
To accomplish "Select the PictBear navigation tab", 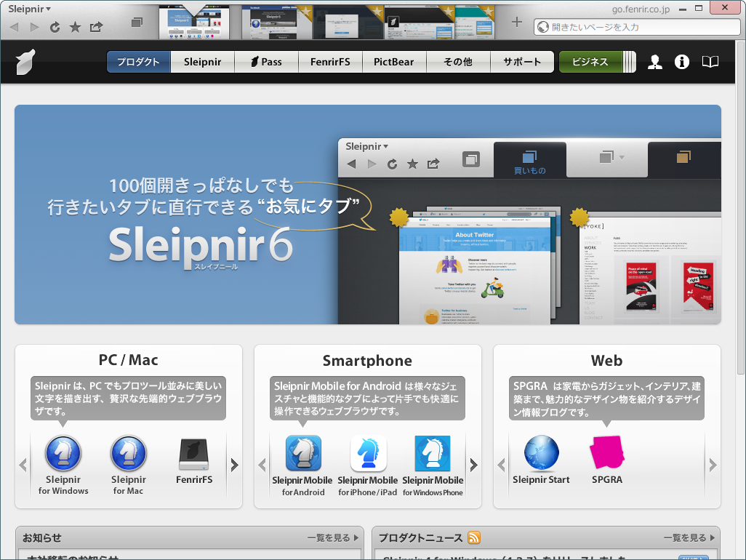I will click(x=394, y=62).
